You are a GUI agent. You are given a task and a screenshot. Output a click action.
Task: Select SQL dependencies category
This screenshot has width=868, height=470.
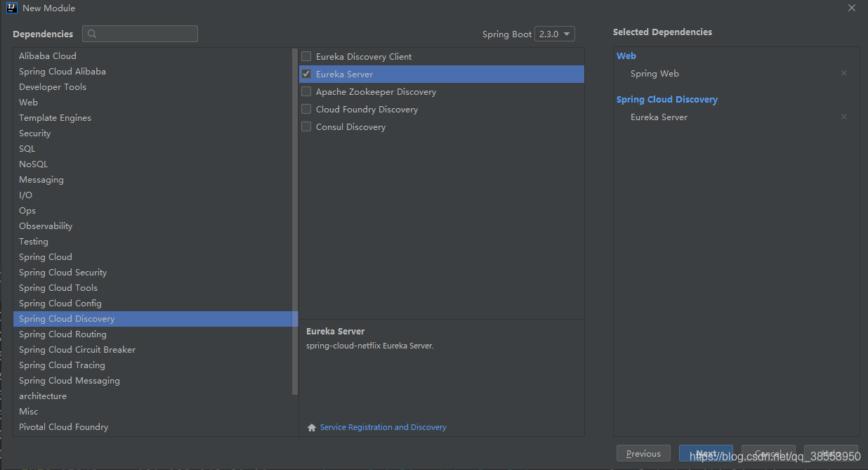tap(152, 149)
